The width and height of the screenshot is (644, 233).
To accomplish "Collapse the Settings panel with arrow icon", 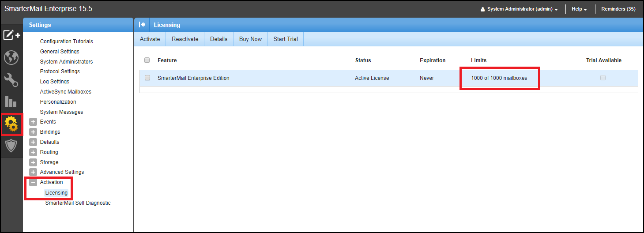I will click(142, 25).
